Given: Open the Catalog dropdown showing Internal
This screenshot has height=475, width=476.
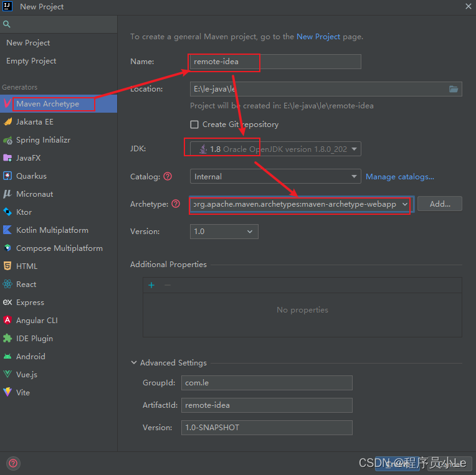Looking at the screenshot, I should coord(275,176).
